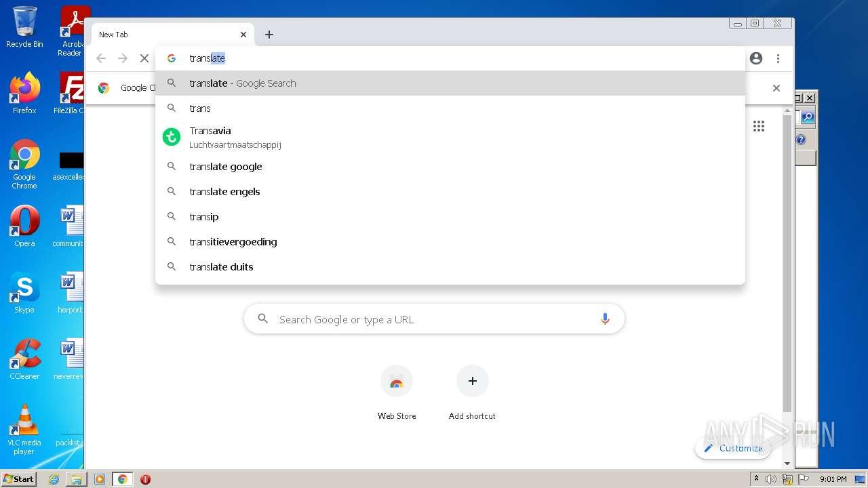
Task: Click the help icon in background window
Action: [x=801, y=140]
